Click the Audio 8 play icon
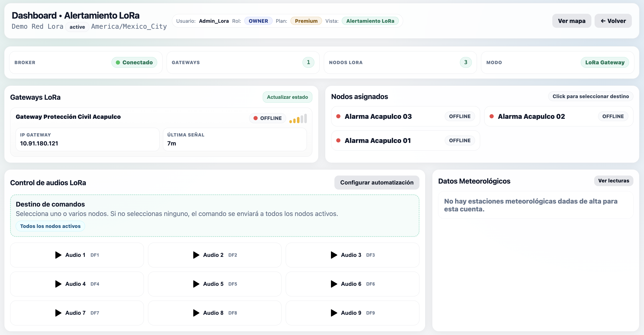 click(196, 313)
